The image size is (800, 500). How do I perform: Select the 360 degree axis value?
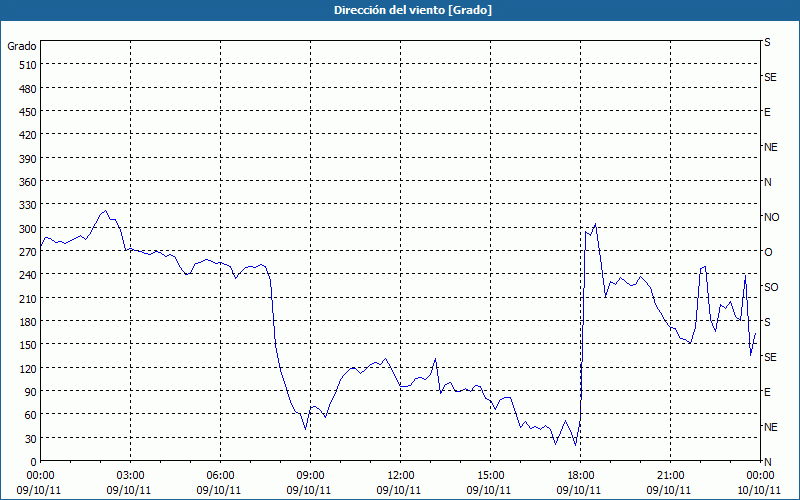[28, 183]
